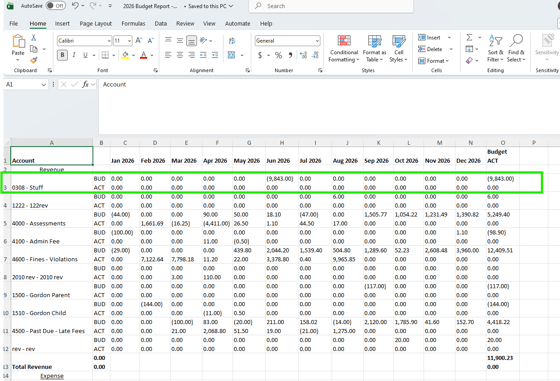This screenshot has width=560, height=381.
Task: Switch to the Data tab
Action: point(161,24)
